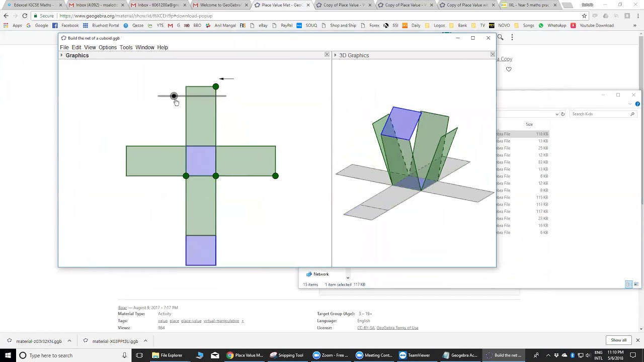Open the PayPal bookmark
The width and height of the screenshot is (644, 362).
pos(283,25)
